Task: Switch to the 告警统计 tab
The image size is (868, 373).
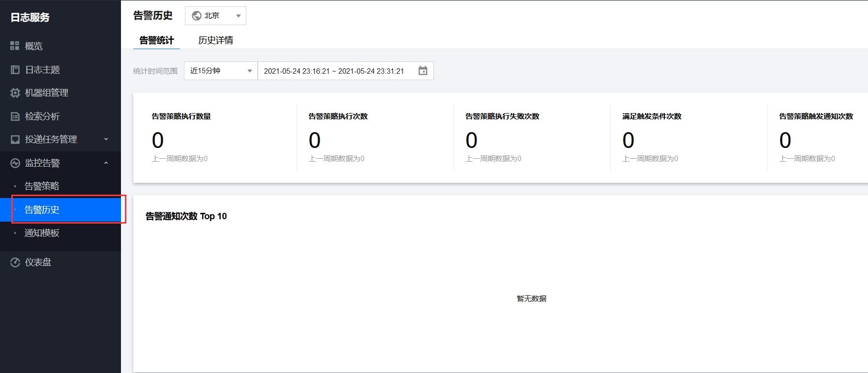Action: pyautogui.click(x=156, y=40)
